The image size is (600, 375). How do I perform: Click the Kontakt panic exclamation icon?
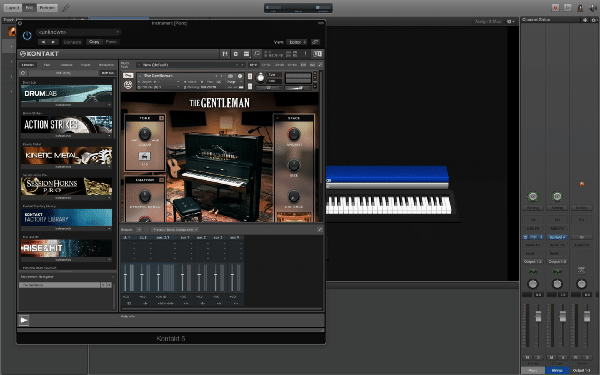[x=305, y=54]
